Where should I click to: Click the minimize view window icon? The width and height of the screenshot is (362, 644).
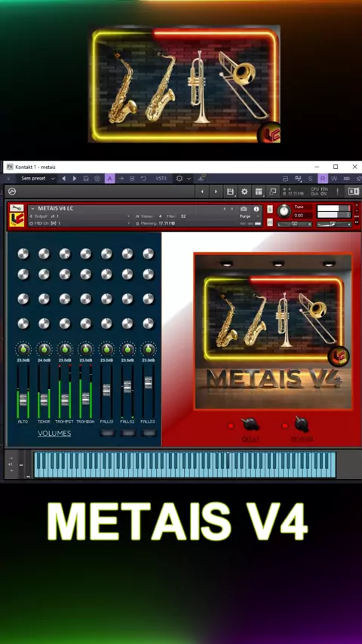tap(273, 192)
